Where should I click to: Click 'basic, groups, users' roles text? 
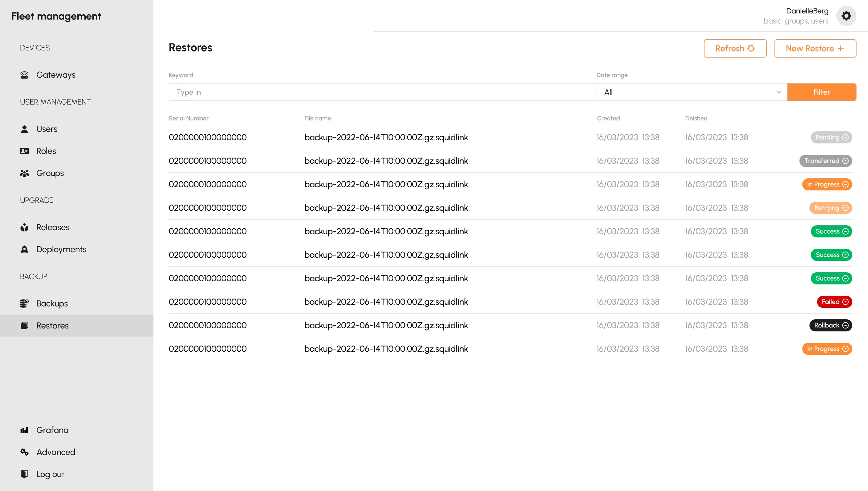(x=796, y=21)
